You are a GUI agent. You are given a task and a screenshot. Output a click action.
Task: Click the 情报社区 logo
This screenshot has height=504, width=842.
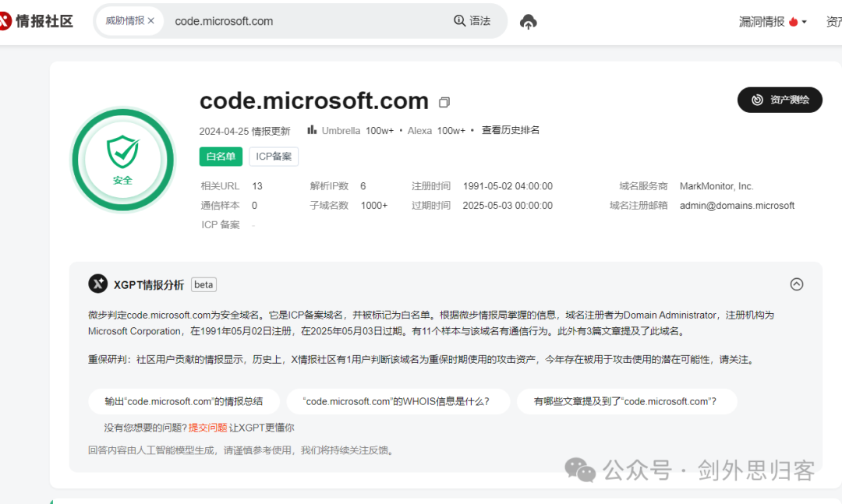[x=37, y=21]
